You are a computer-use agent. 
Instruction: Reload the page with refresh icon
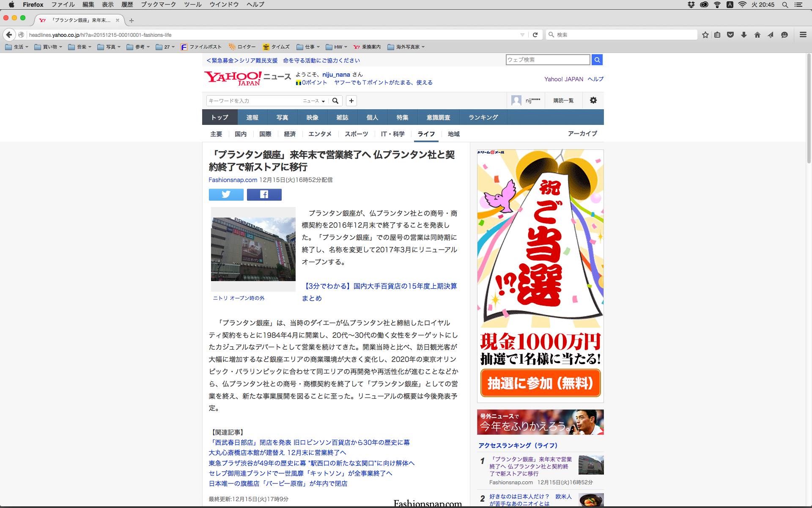coord(535,35)
